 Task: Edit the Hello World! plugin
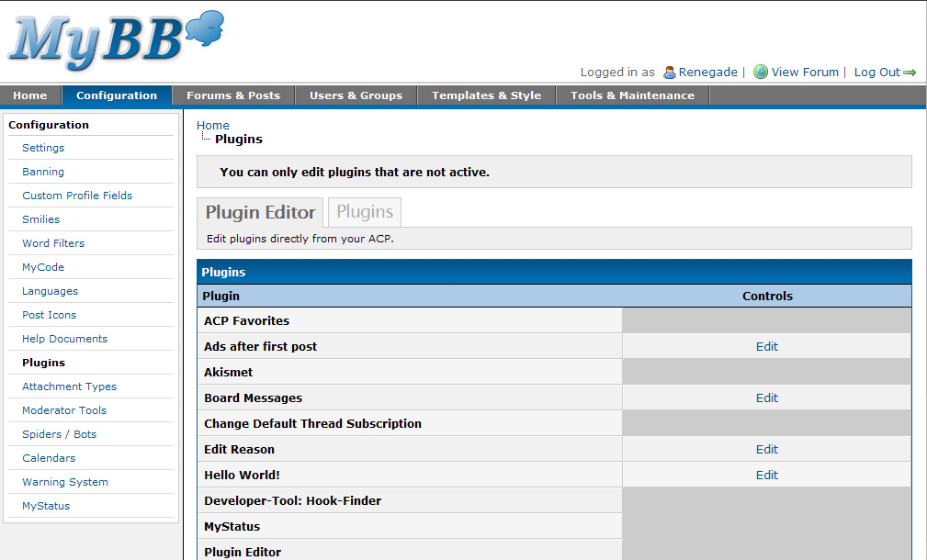tap(767, 475)
